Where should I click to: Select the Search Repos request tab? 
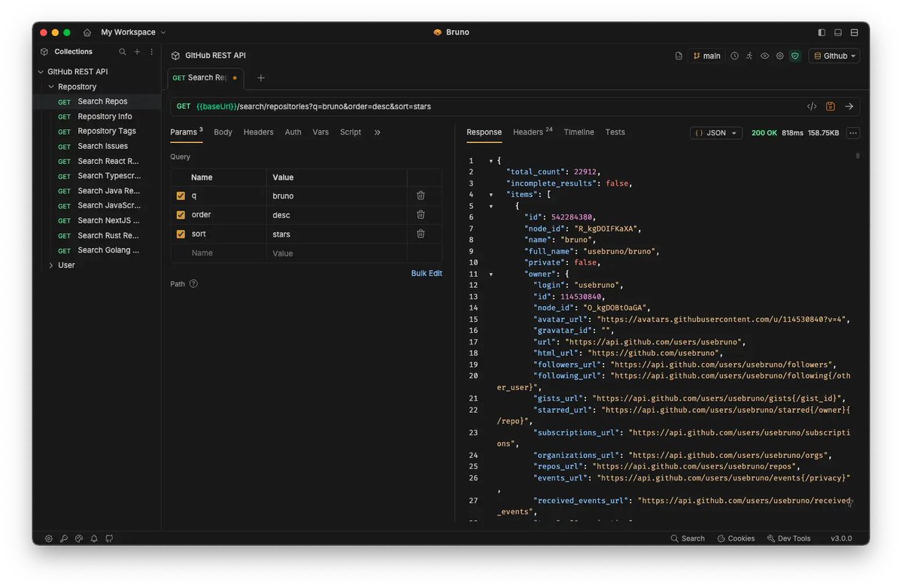point(205,77)
